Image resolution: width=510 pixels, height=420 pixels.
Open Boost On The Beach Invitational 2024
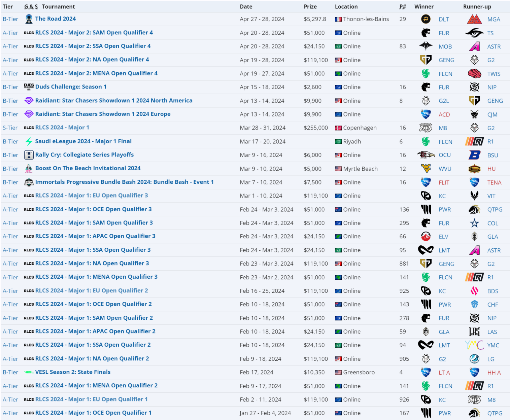pyautogui.click(x=88, y=168)
